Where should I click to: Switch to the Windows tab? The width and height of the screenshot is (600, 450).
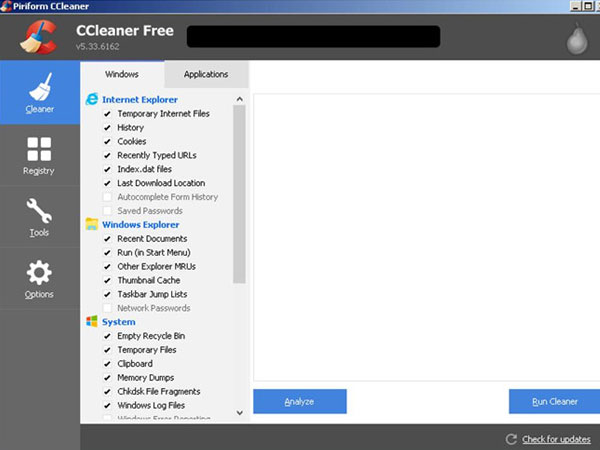point(122,74)
